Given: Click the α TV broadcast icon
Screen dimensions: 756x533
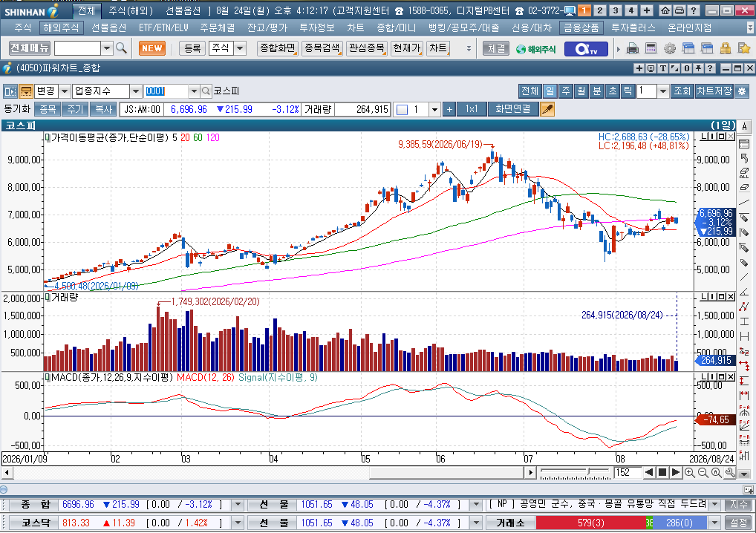Looking at the screenshot, I should pos(586,49).
